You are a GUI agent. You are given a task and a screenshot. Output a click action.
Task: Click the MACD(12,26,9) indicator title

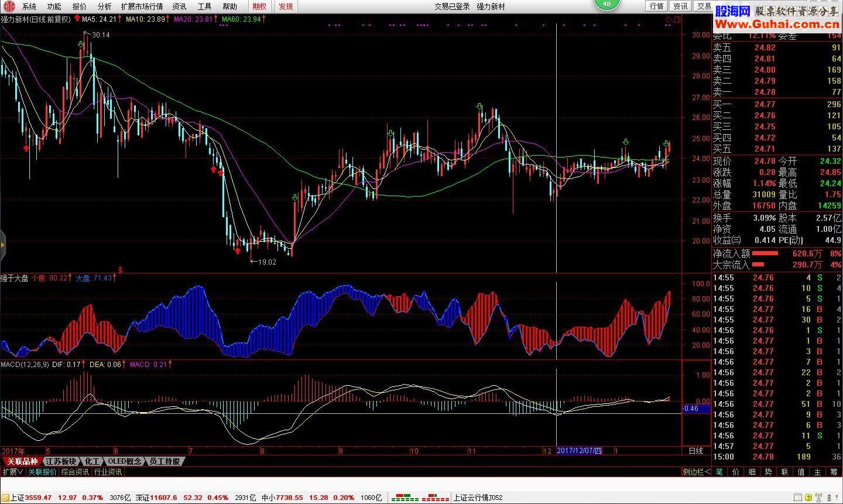coord(24,364)
